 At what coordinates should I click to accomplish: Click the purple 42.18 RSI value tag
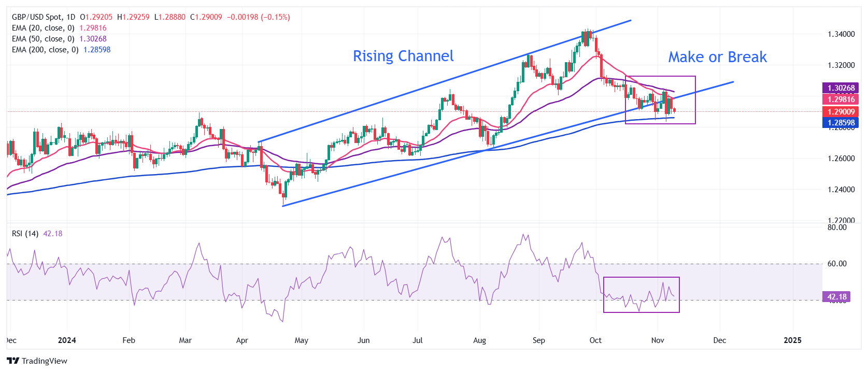pos(836,297)
